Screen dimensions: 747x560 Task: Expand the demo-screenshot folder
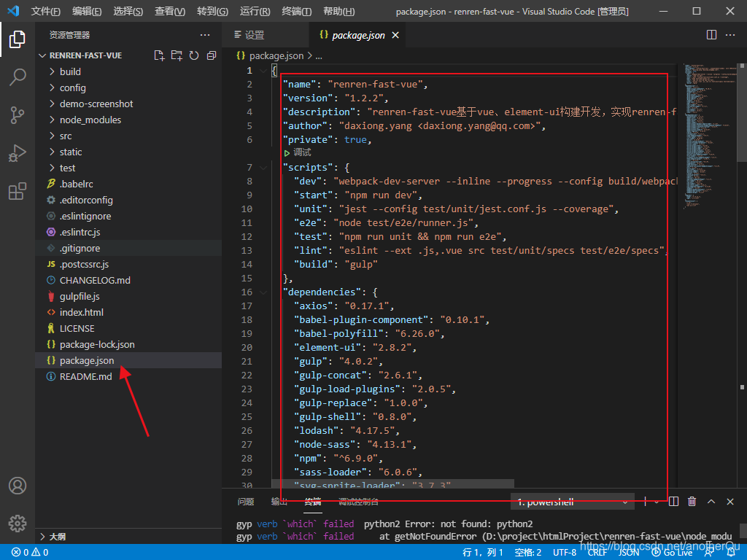click(96, 104)
